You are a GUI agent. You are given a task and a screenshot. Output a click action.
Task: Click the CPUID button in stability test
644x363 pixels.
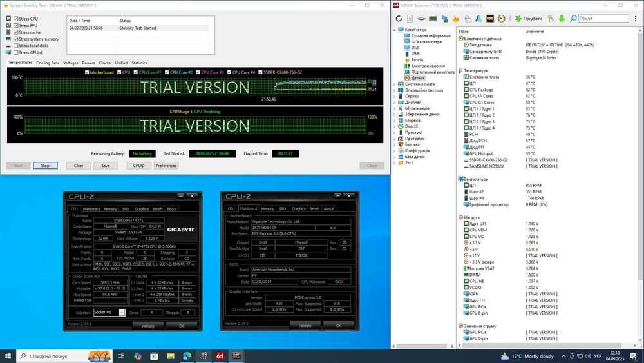(x=139, y=166)
